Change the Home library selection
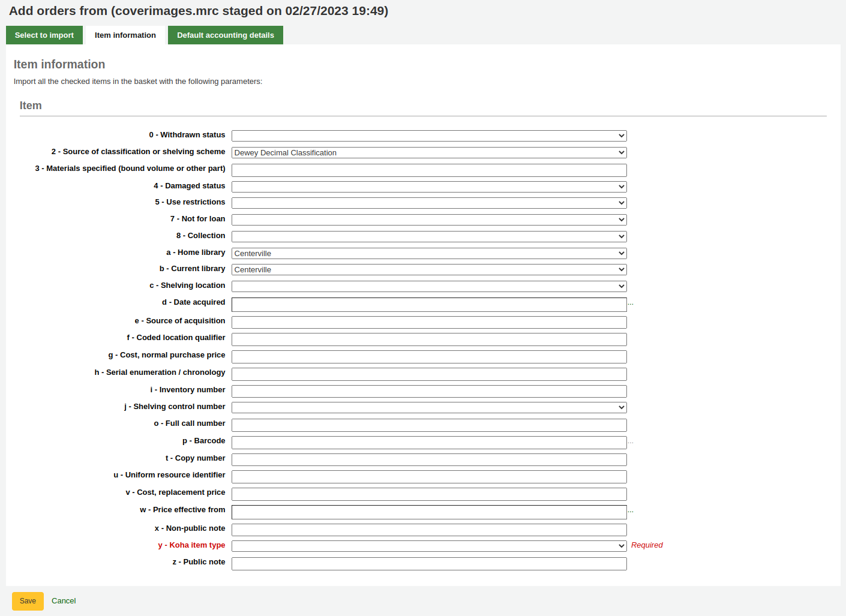 428,253
